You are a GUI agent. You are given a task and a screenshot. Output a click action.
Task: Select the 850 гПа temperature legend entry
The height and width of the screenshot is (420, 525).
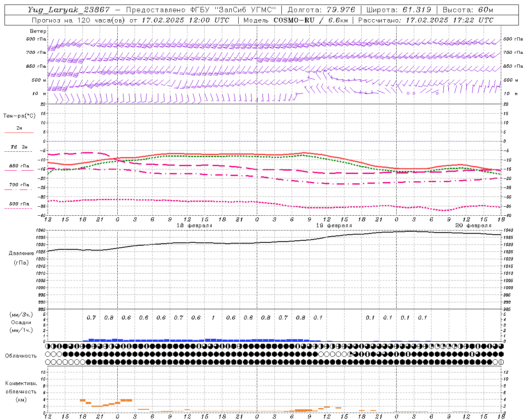pyautogui.click(x=19, y=167)
